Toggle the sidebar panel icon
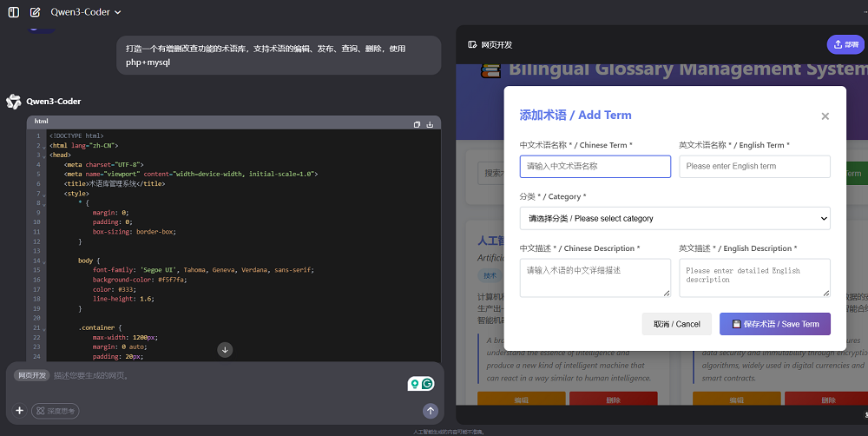 click(x=14, y=12)
